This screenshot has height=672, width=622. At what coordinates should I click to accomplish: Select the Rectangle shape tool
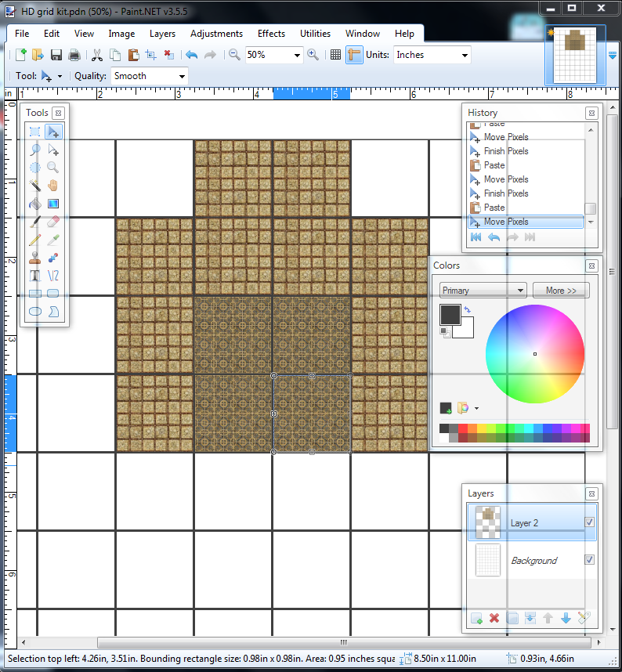pos(35,294)
